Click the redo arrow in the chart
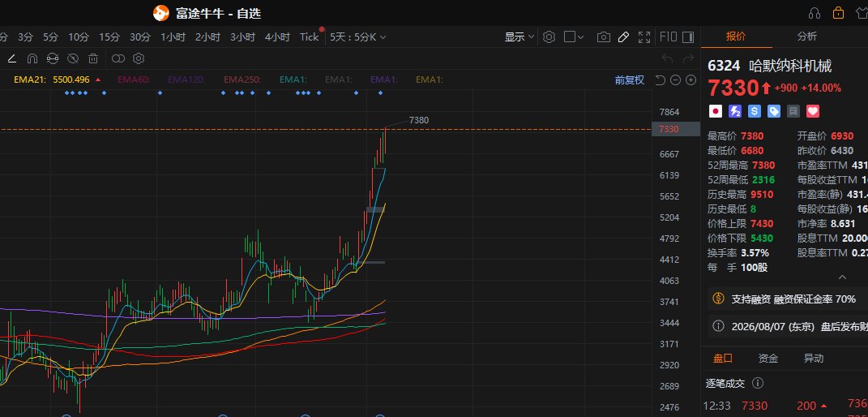 688,58
